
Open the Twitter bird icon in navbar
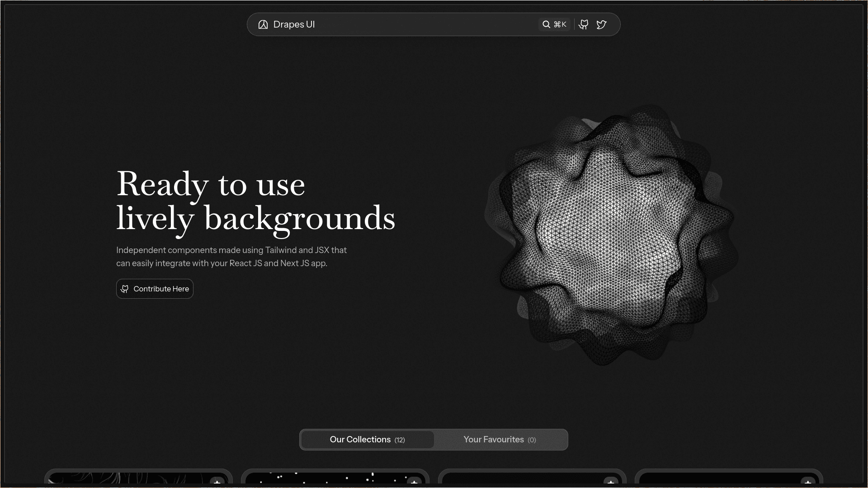(x=601, y=24)
